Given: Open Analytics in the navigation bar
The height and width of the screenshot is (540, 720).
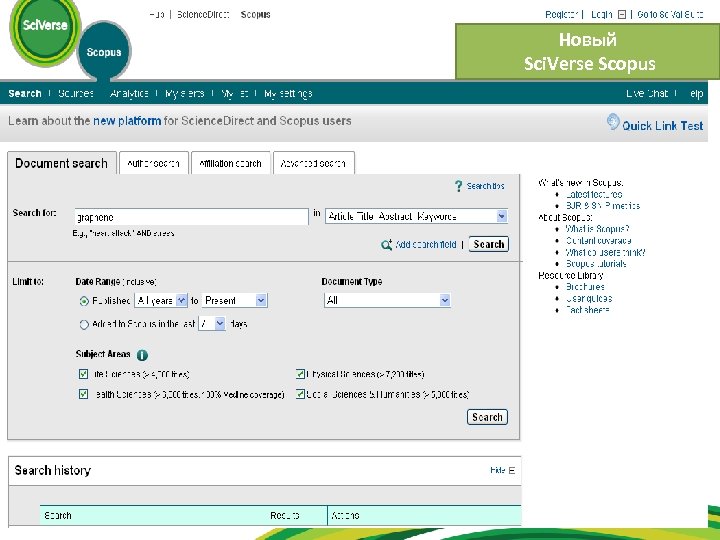Looking at the screenshot, I should point(129,94).
